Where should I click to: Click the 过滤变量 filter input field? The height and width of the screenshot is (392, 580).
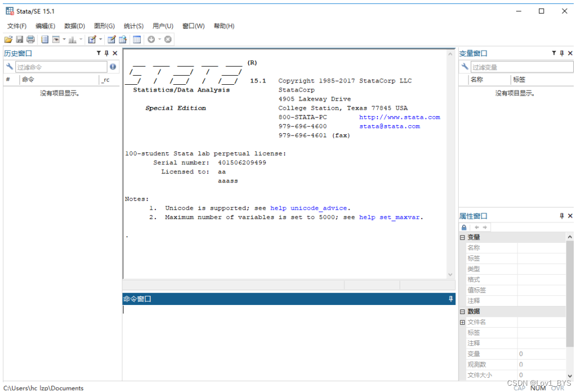point(522,67)
